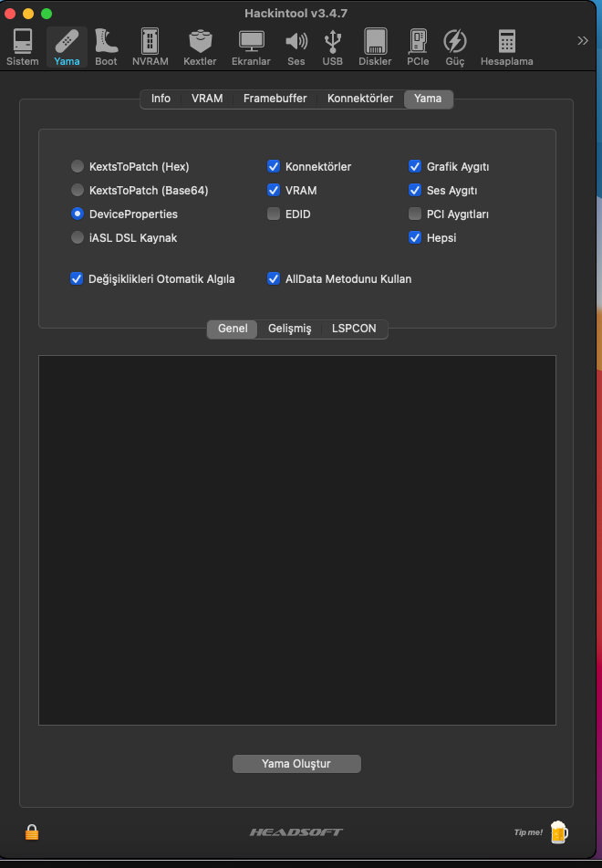Open the Sistem toolbar section
The width and height of the screenshot is (602, 868).
pos(23,47)
